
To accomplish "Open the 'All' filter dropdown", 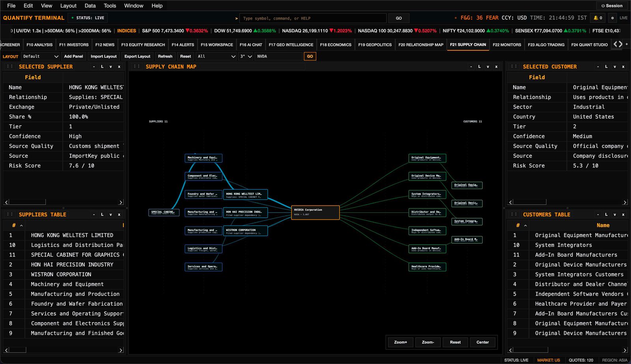I will click(217, 56).
